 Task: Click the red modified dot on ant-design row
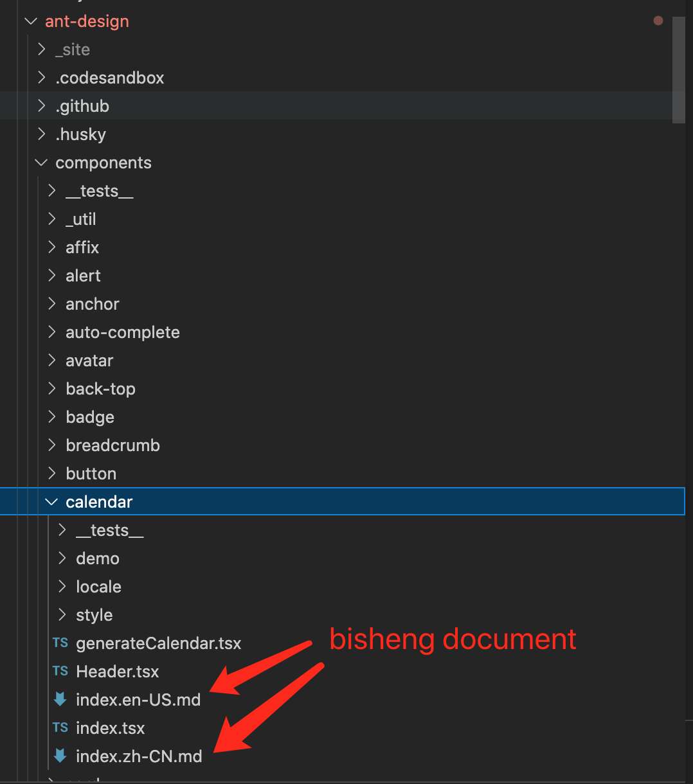[x=658, y=21]
